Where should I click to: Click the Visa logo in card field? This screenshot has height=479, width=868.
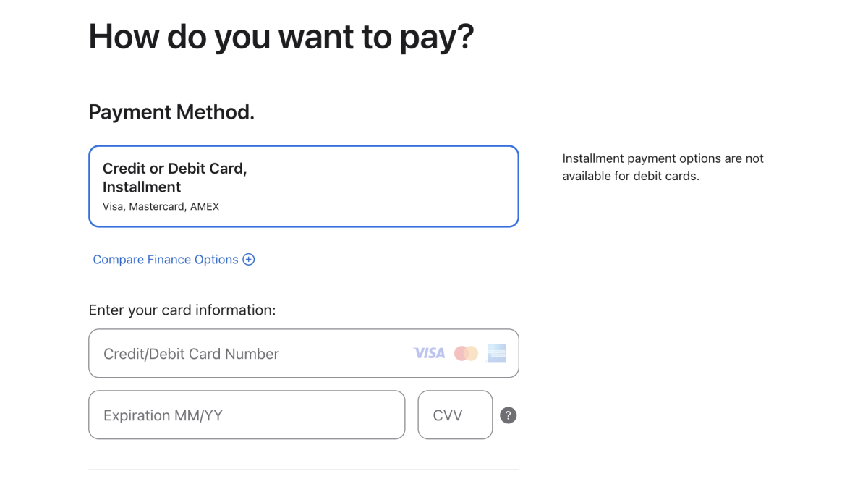point(429,353)
